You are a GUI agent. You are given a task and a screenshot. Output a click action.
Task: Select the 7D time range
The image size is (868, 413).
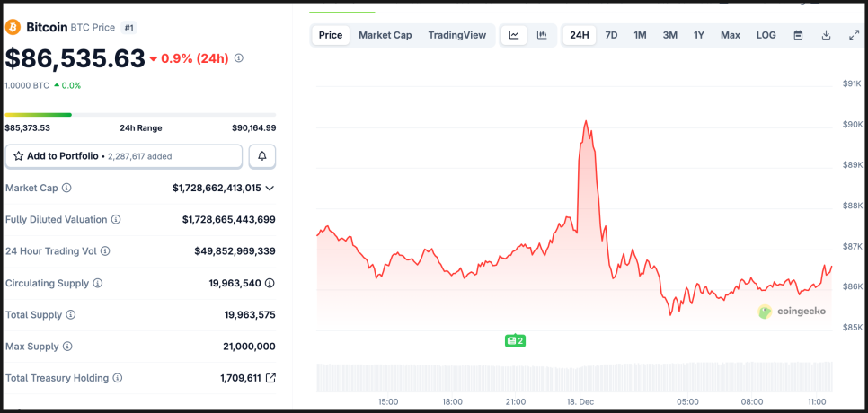tap(611, 35)
